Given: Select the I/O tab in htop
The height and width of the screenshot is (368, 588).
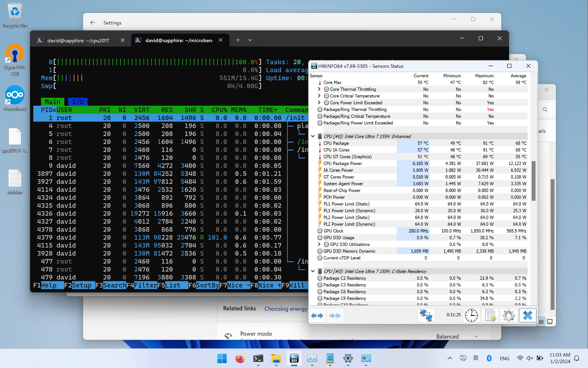Looking at the screenshot, I should [78, 102].
